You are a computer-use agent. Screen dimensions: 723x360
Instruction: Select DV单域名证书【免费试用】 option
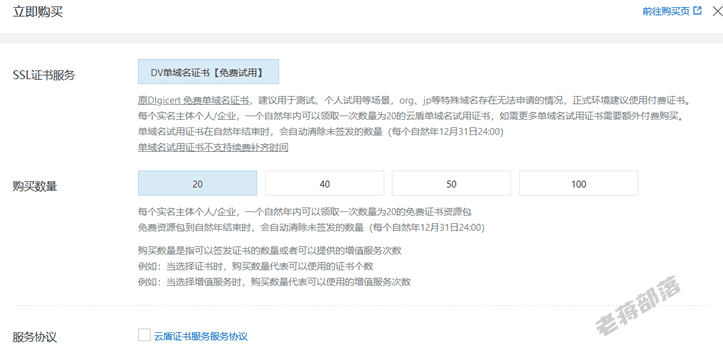tap(208, 71)
